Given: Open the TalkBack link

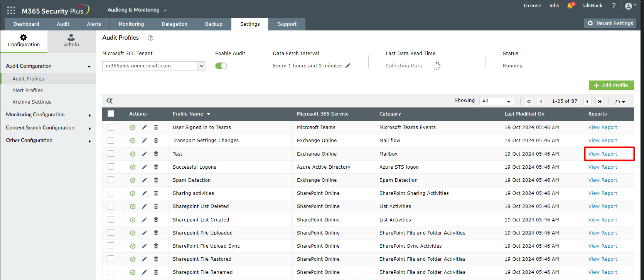Looking at the screenshot, I should (x=592, y=6).
